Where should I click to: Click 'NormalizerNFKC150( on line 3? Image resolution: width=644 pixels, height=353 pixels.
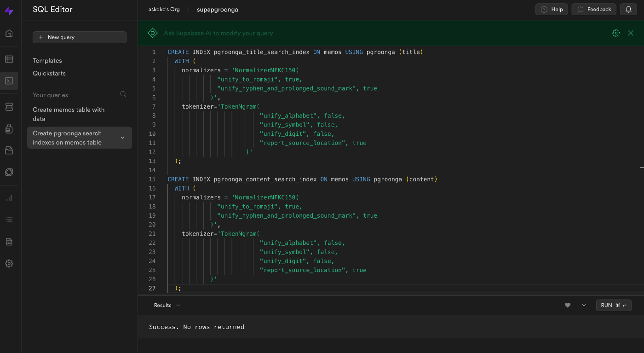(265, 70)
